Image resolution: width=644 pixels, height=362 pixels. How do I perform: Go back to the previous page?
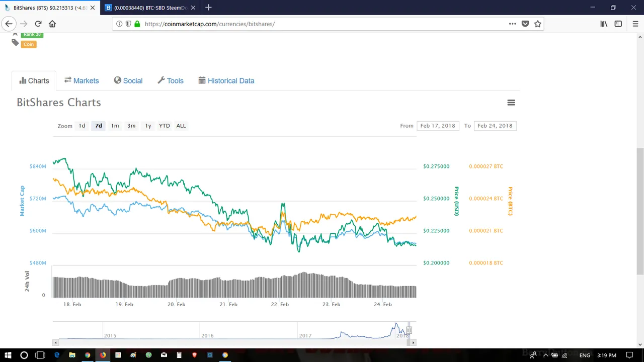pos(9,24)
